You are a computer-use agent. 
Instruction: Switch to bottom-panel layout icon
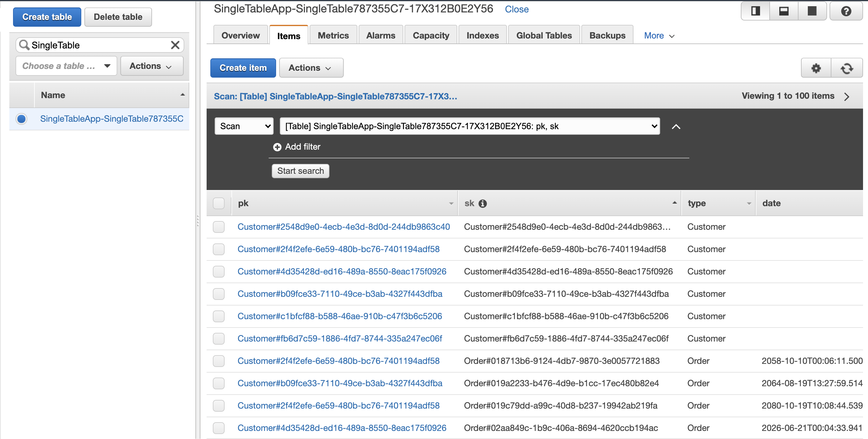click(784, 11)
